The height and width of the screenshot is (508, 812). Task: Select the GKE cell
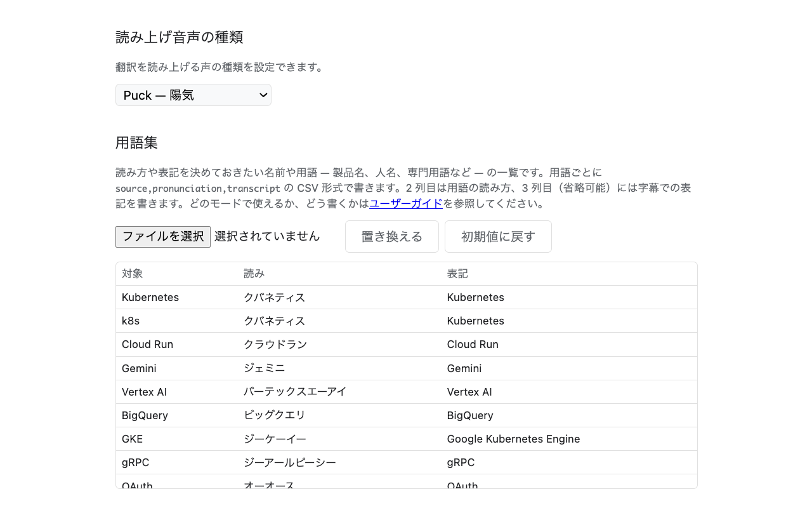(x=132, y=439)
